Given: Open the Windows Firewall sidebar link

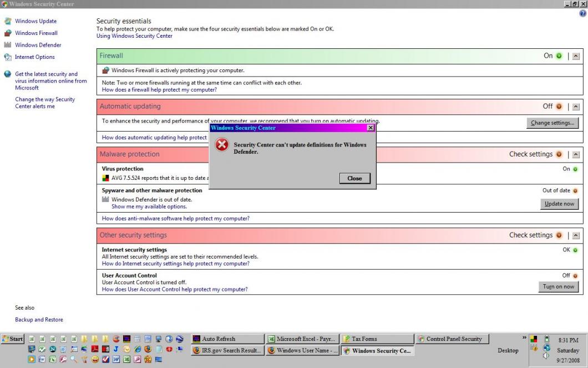Looking at the screenshot, I should pyautogui.click(x=37, y=33).
